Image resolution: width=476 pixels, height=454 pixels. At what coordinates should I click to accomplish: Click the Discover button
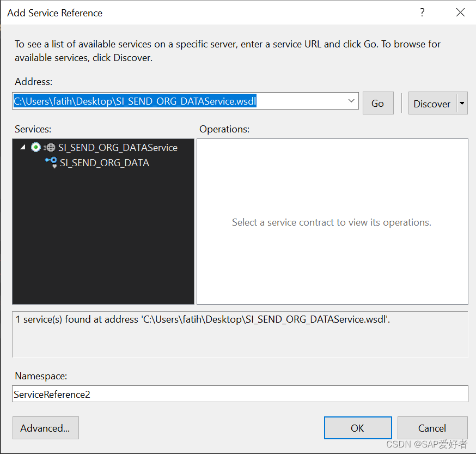coord(432,104)
